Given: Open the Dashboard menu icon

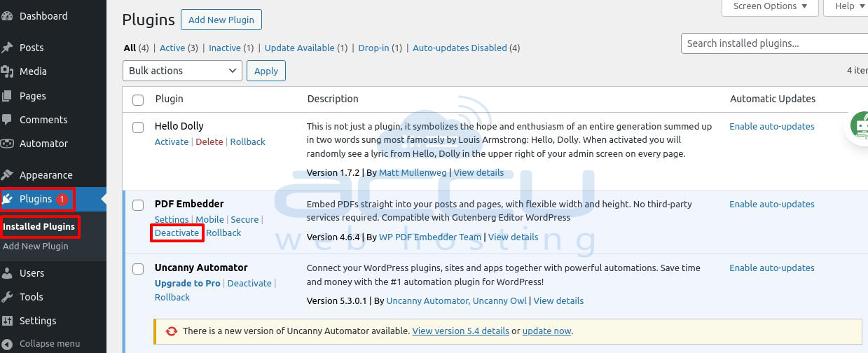Looking at the screenshot, I should (7, 16).
